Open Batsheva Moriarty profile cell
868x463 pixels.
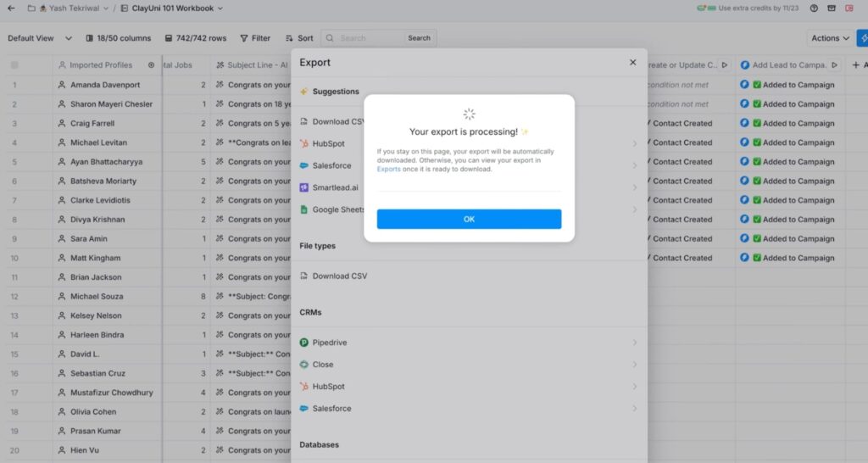(x=108, y=181)
